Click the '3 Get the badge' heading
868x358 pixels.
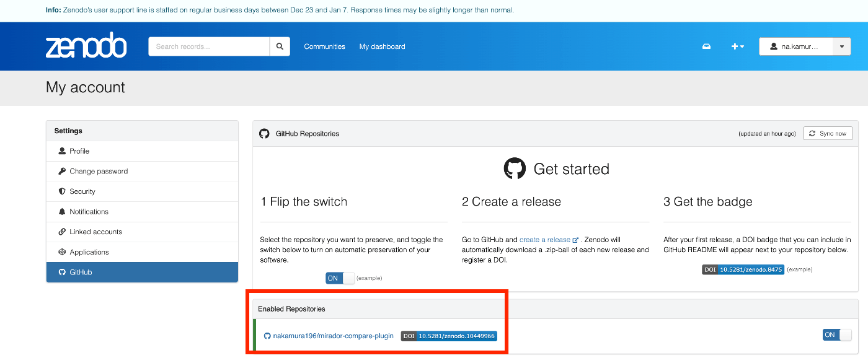(708, 202)
